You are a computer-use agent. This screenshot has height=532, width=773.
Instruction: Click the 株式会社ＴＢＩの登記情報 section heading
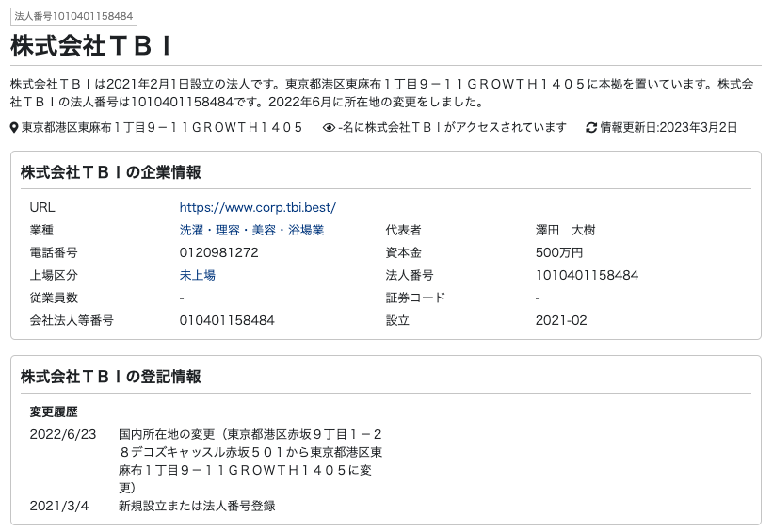pos(111,377)
